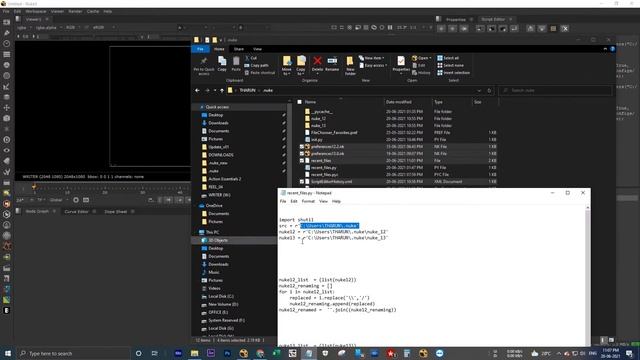Open the Windows Start menu
The width and height of the screenshot is (640, 360).
point(8,353)
